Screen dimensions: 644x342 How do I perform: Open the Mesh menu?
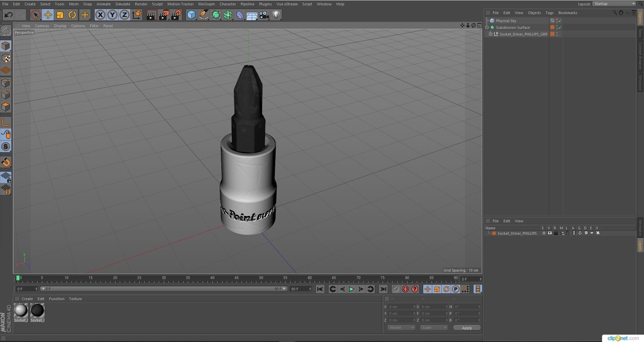73,4
